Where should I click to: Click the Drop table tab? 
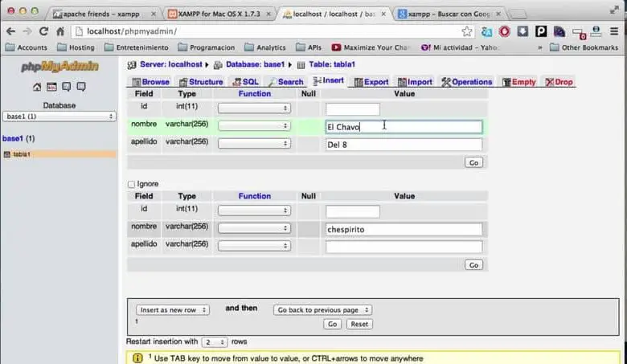click(559, 82)
